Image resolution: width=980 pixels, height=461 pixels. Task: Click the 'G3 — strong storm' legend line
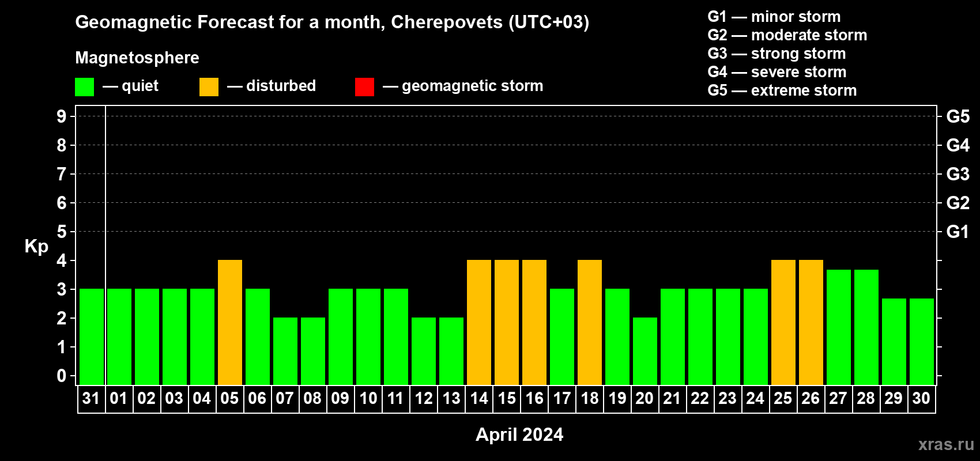(777, 54)
